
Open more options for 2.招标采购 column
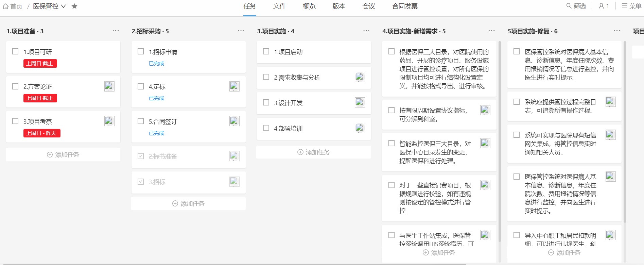(x=241, y=31)
